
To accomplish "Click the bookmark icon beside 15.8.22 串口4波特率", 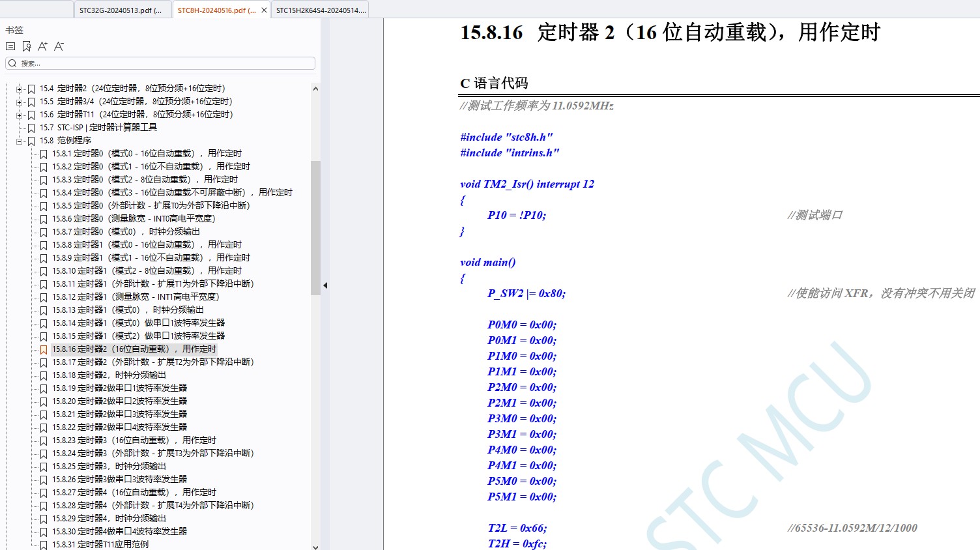I will (x=44, y=427).
